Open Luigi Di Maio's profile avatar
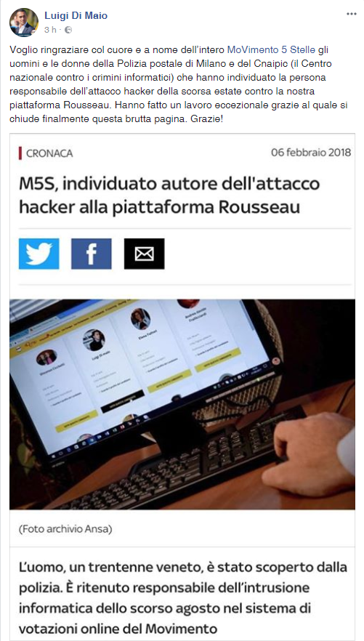The image size is (364, 641). [24, 23]
